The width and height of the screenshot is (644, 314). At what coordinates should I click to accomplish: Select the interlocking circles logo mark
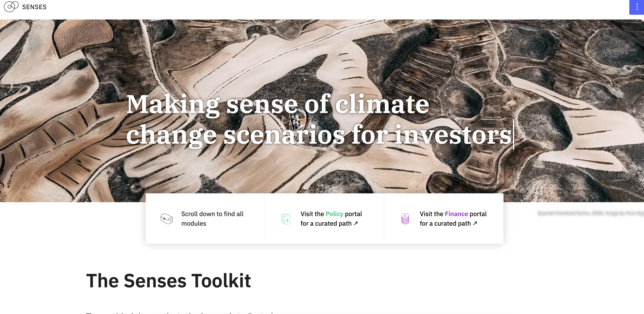pyautogui.click(x=11, y=7)
